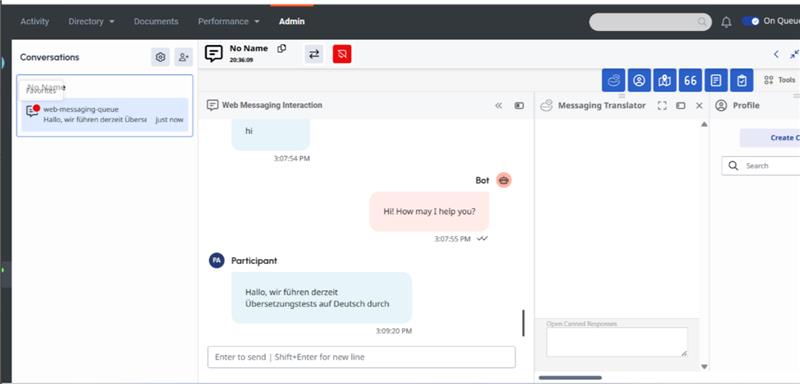Click the transfer arrows button
The image size is (800, 384).
point(314,54)
